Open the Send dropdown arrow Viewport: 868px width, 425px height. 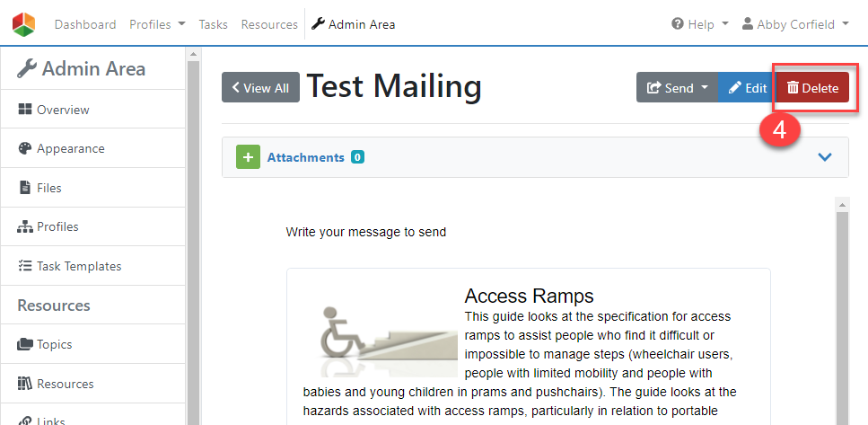pos(705,88)
